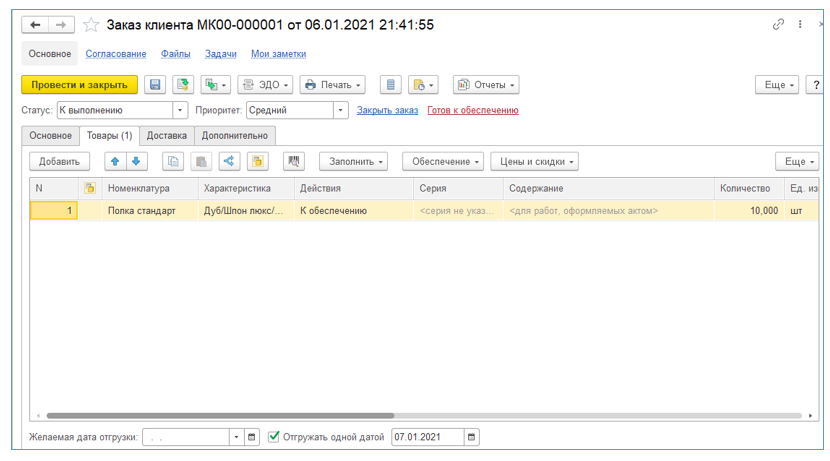Click the back navigation arrow
The image size is (830, 461).
(35, 25)
